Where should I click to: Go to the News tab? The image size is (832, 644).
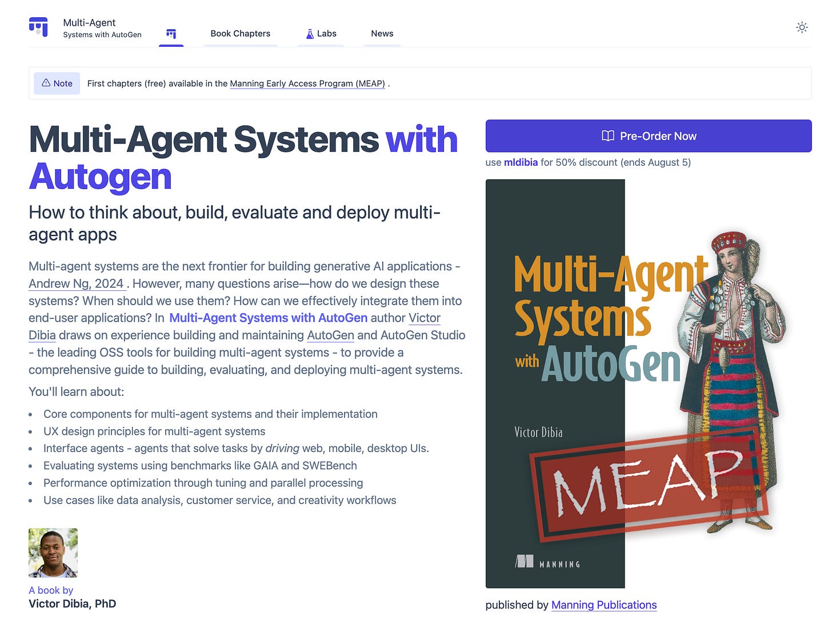pos(382,34)
